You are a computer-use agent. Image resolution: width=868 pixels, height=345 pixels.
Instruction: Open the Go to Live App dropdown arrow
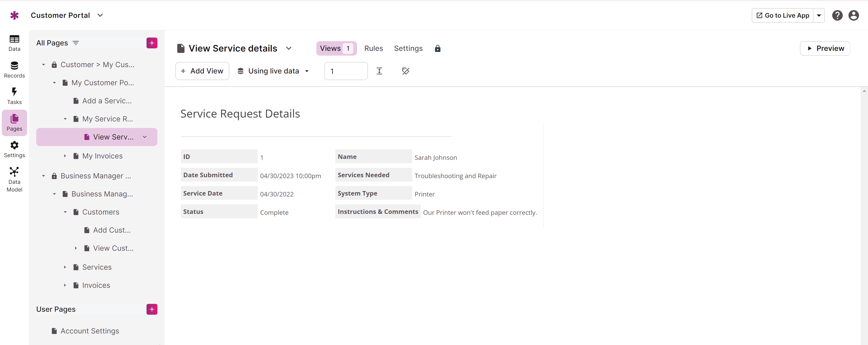point(818,16)
